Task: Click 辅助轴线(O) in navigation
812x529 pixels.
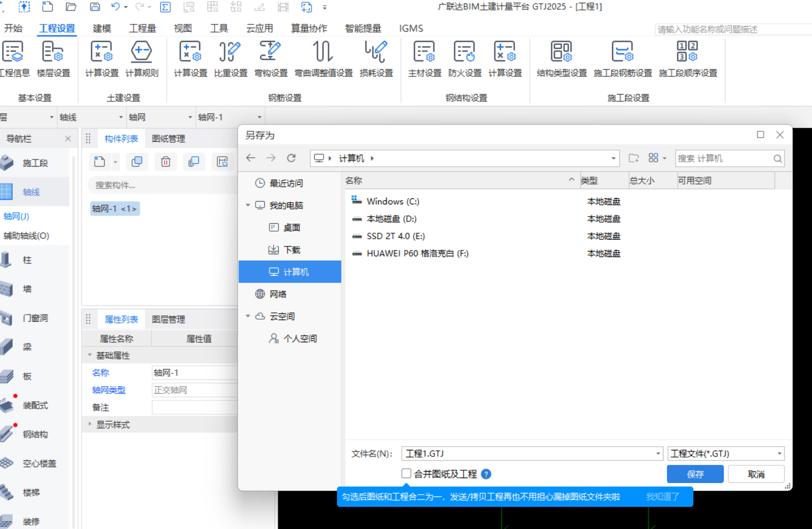Action: (x=26, y=235)
